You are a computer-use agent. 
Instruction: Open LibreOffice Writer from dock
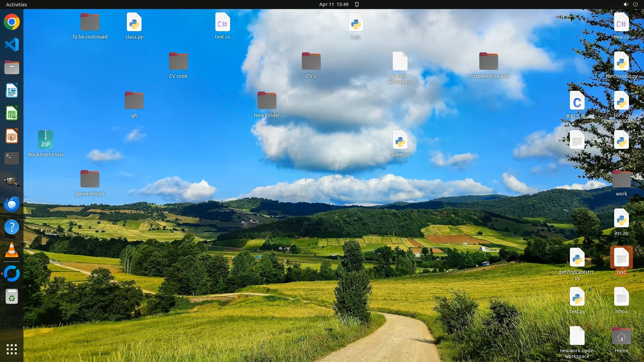tap(12, 90)
